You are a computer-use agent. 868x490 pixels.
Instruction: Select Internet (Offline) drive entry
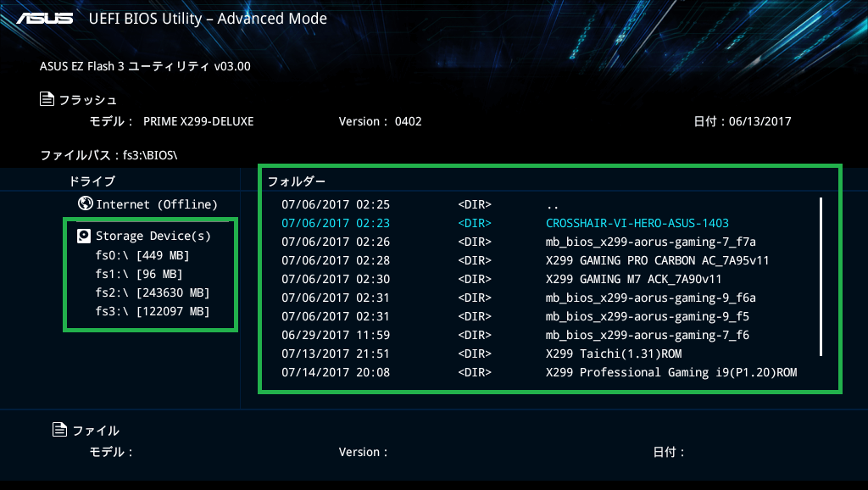coord(147,204)
